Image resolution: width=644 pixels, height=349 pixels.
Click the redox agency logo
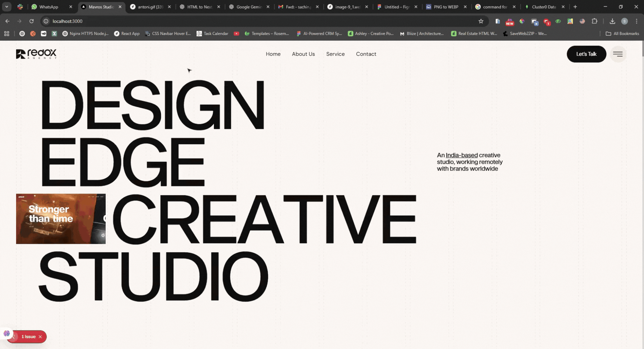point(36,54)
